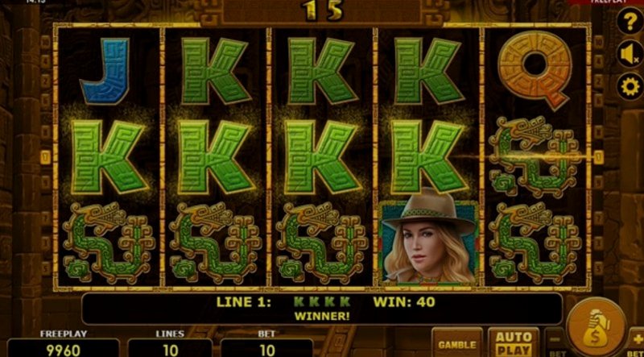Click the middle dragon symbol on fifth reel
The image size is (644, 357).
point(535,157)
